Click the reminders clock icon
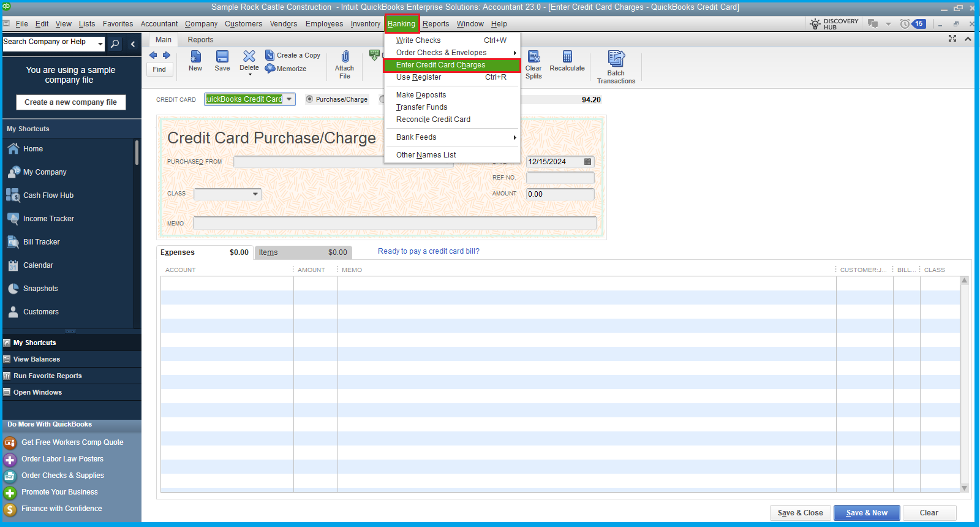Screen dimensions: 980x527 click(905, 24)
